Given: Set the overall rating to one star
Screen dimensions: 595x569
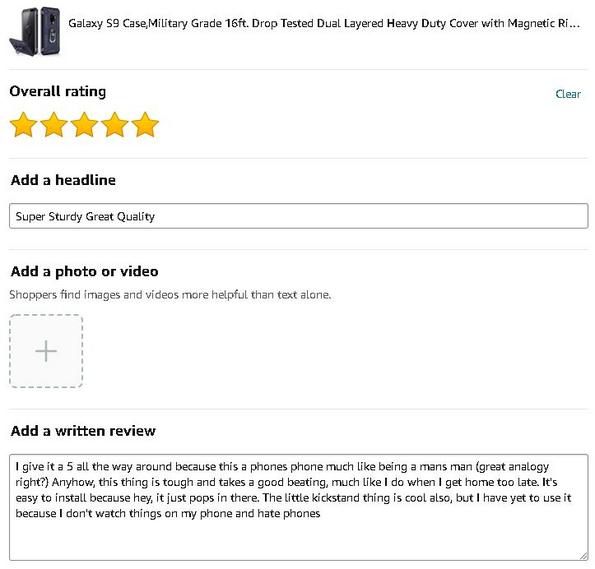Looking at the screenshot, I should coord(24,125).
